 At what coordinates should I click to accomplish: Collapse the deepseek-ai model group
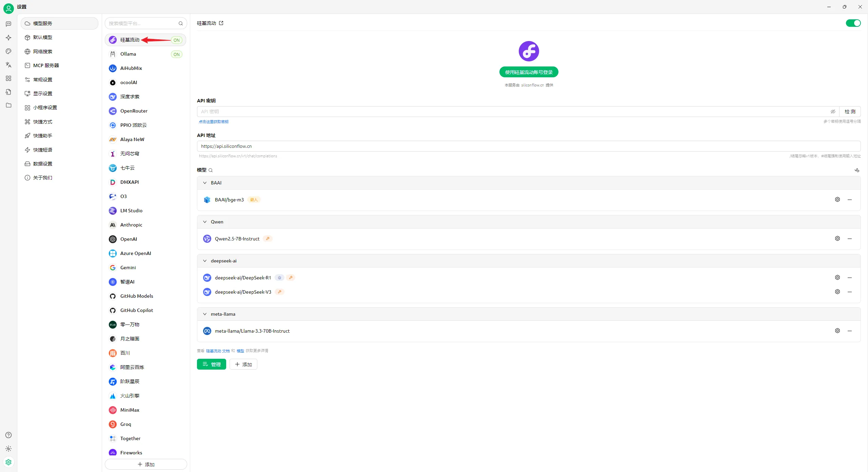click(205, 261)
